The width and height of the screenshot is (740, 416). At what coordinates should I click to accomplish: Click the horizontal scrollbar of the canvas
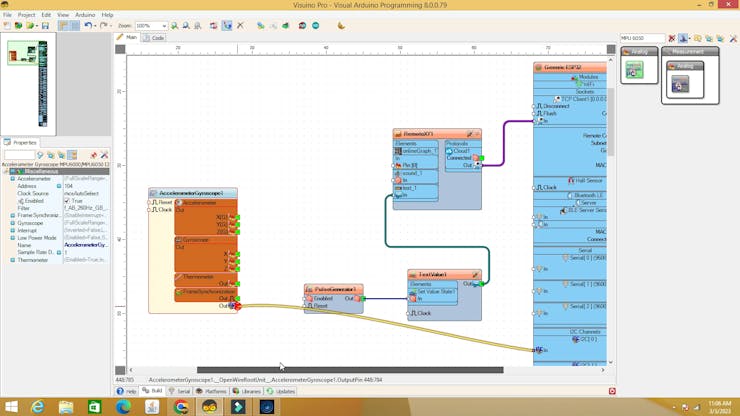[x=350, y=370]
